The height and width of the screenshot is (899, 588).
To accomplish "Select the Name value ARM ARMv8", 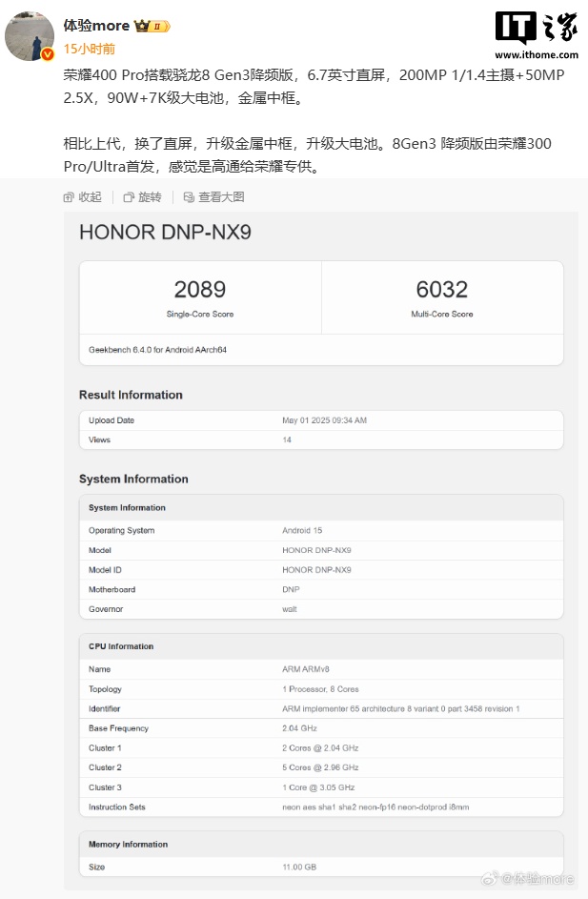I will [x=306, y=669].
